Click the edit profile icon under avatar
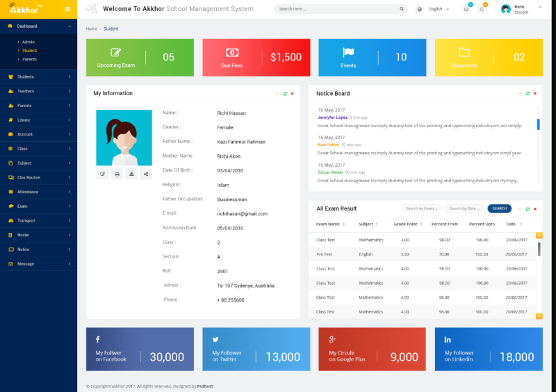Screen dimensions: 556x392 point(103,174)
